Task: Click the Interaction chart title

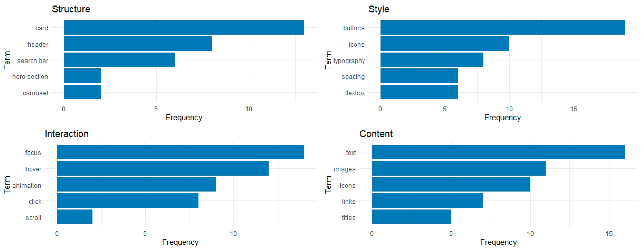Action: pos(67,134)
